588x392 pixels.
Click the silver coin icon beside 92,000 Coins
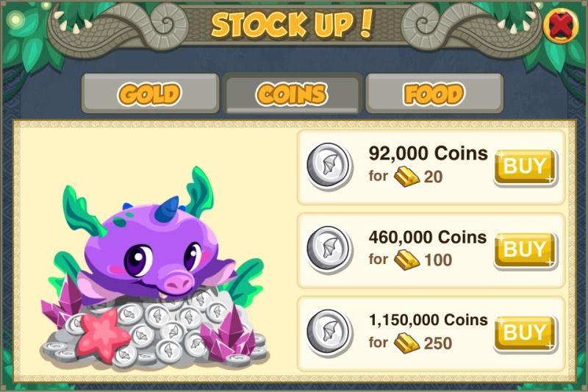point(329,165)
